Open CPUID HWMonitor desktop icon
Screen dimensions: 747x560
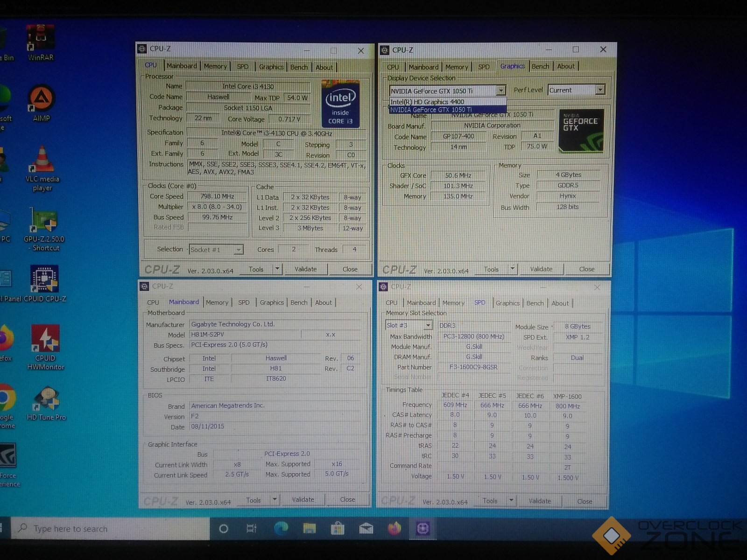[45, 347]
